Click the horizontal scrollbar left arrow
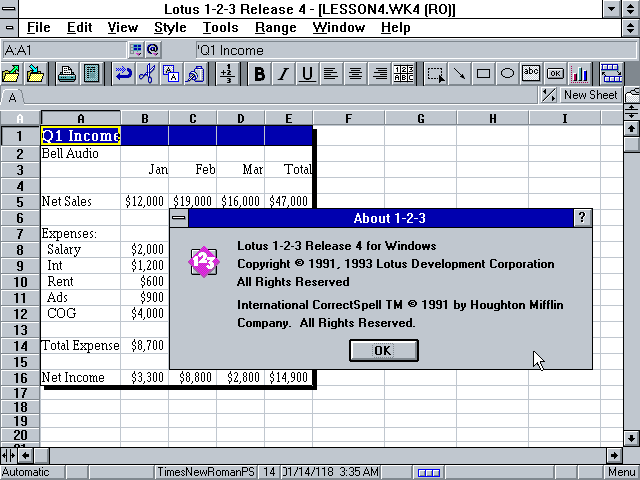This screenshot has height=480, width=640. [26, 455]
